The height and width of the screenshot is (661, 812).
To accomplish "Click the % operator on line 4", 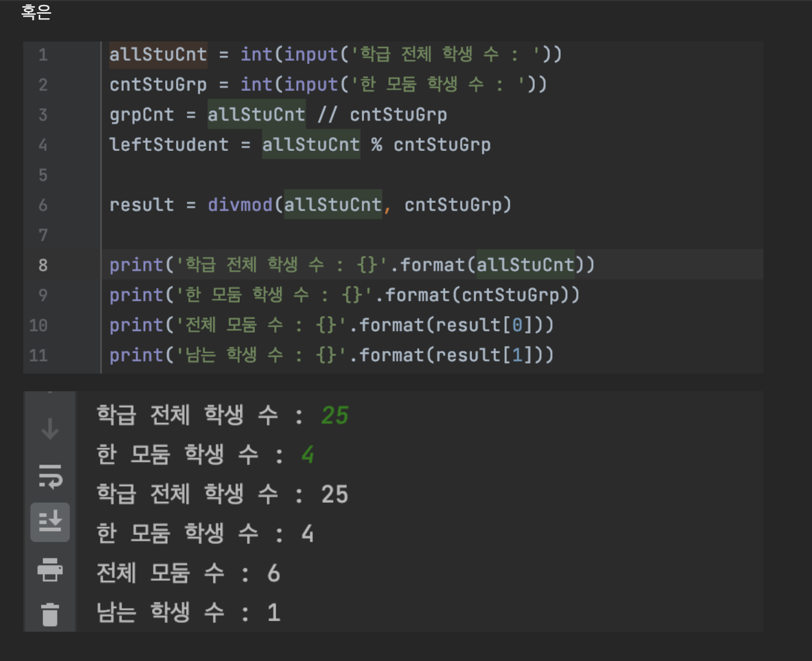I will [378, 144].
